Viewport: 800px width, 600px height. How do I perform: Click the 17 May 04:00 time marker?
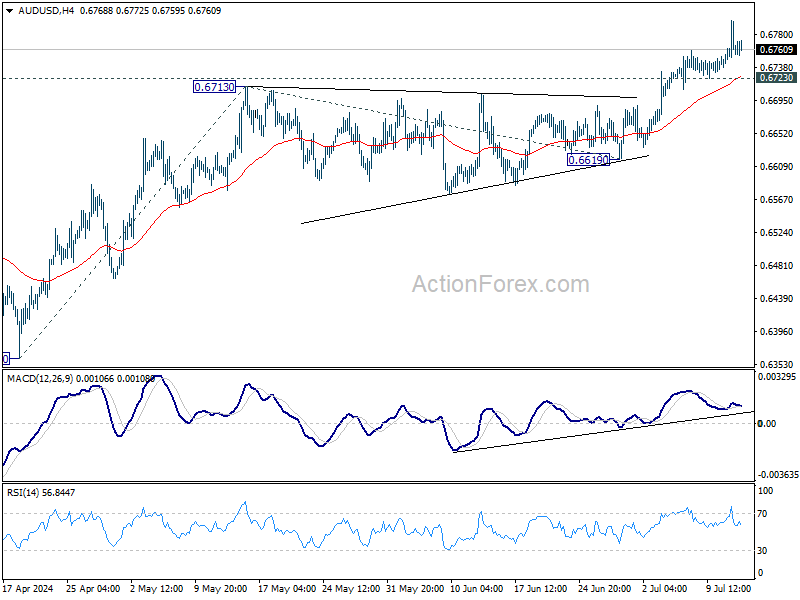(x=287, y=589)
